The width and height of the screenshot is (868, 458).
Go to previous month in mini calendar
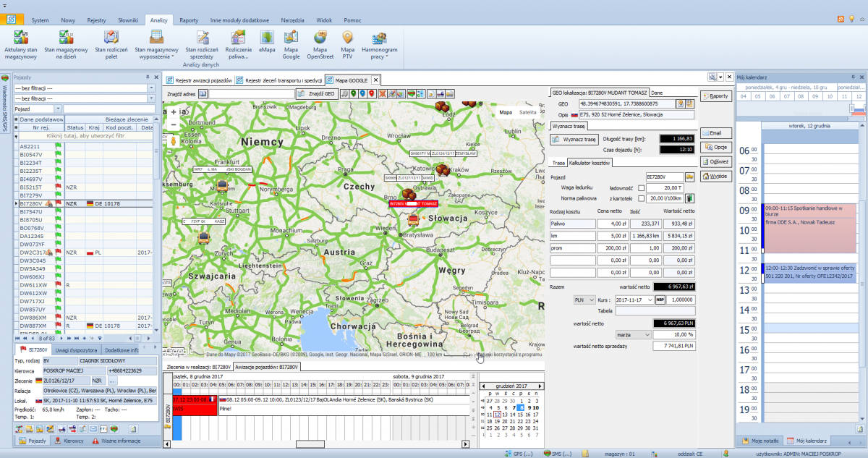click(x=484, y=386)
